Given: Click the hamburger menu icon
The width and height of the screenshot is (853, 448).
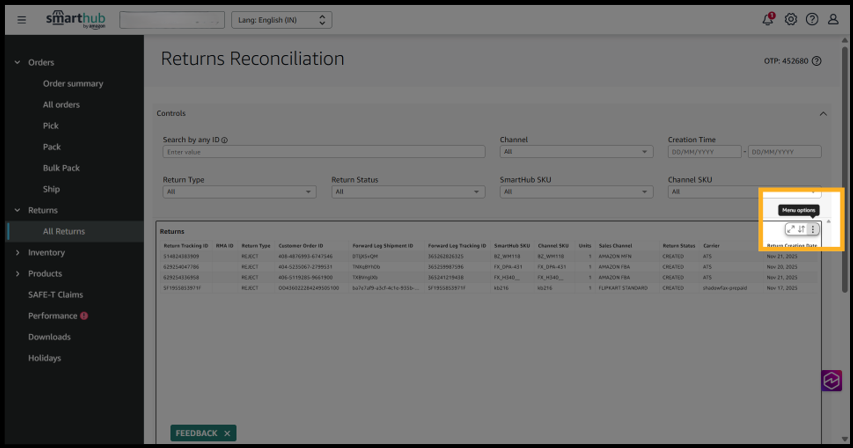Looking at the screenshot, I should tap(22, 20).
